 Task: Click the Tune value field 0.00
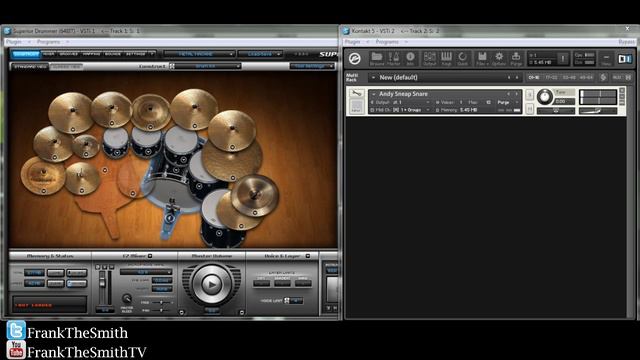click(x=565, y=101)
